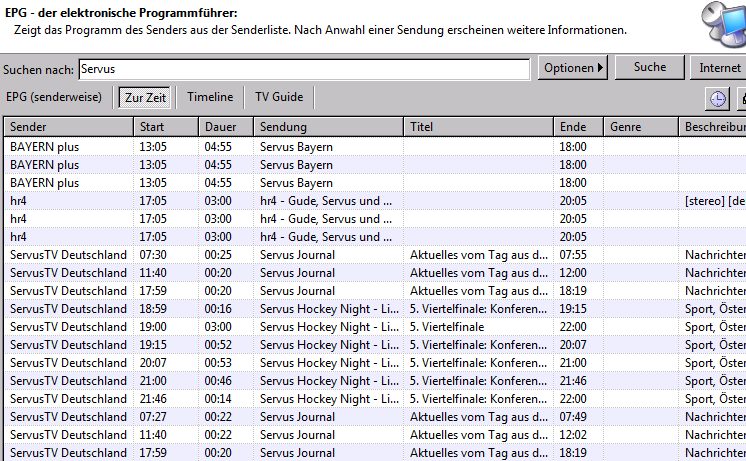Open the clock time-selection icon
The image size is (746, 461).
pos(717,99)
